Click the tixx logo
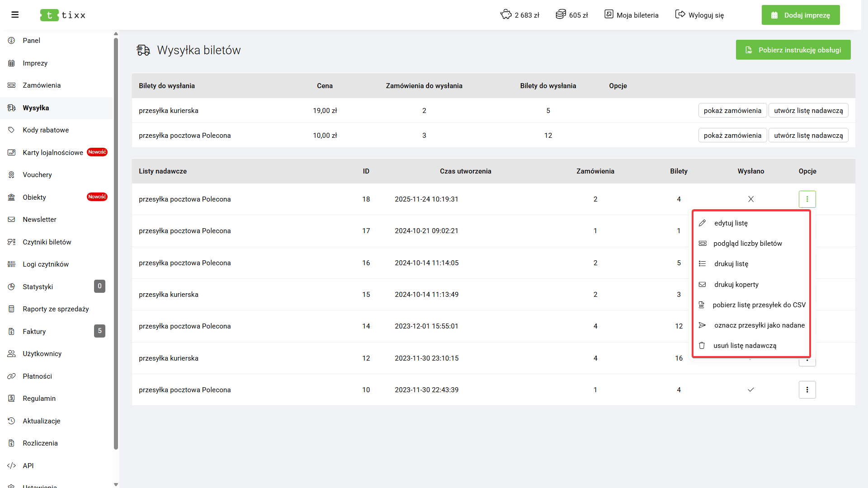868x488 pixels. click(63, 15)
